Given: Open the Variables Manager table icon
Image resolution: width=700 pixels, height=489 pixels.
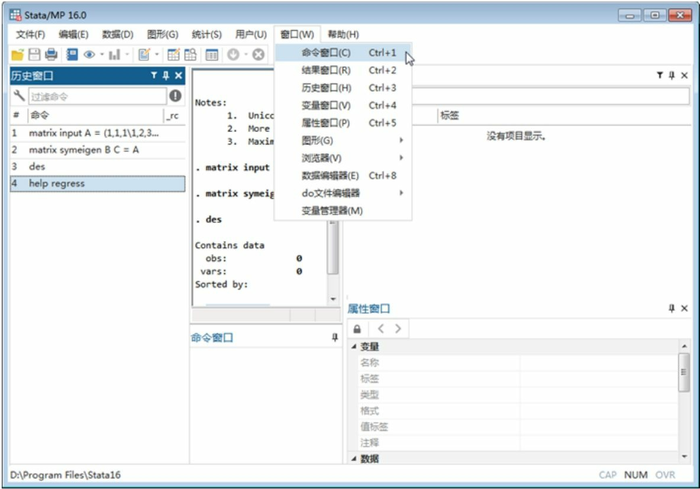Looking at the screenshot, I should [212, 54].
